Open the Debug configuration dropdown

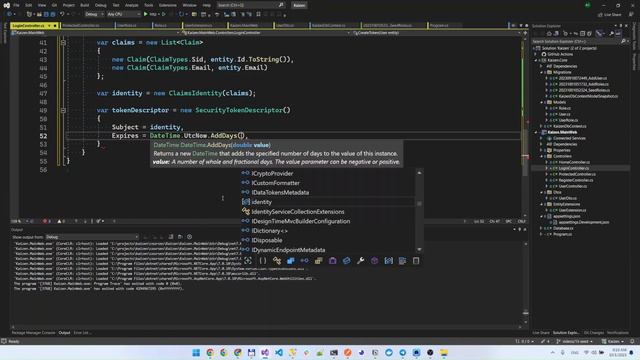[94, 14]
